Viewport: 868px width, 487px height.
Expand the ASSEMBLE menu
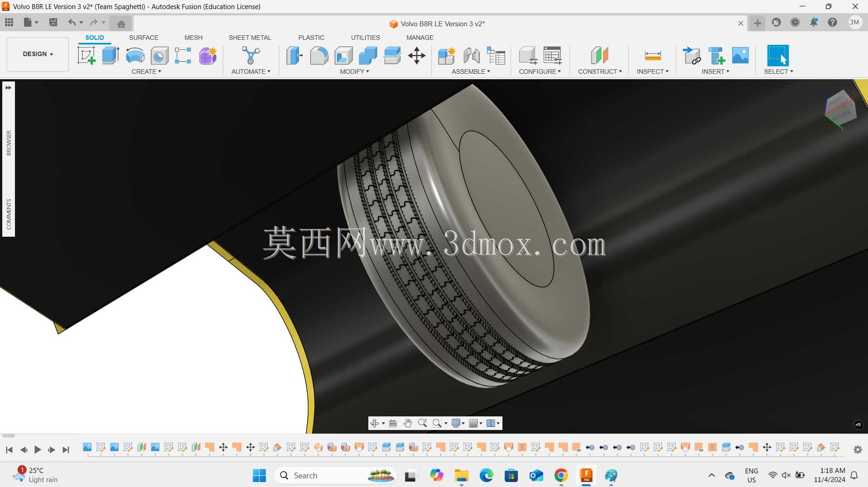[x=471, y=72]
